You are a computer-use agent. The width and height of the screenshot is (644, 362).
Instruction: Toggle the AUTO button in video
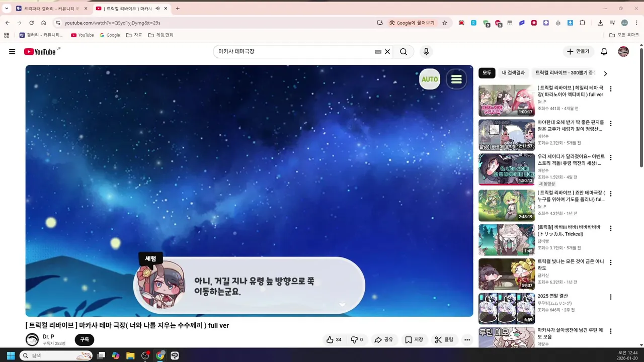click(430, 79)
